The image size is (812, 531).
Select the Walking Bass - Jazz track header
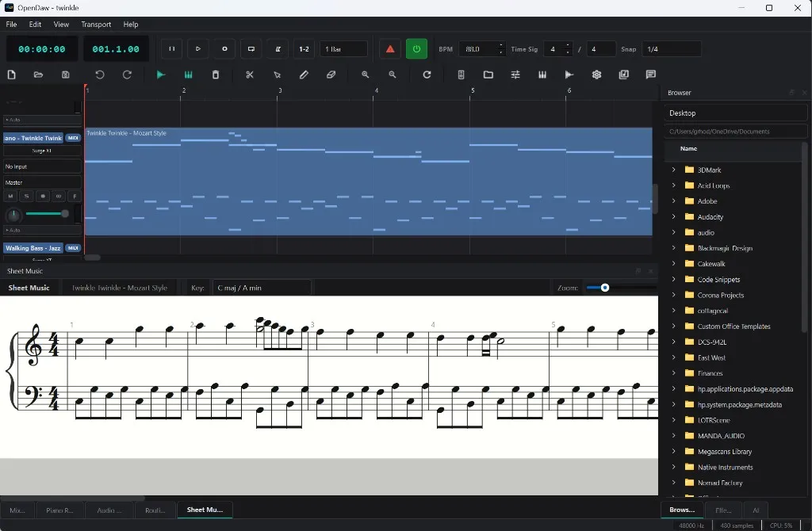click(33, 248)
